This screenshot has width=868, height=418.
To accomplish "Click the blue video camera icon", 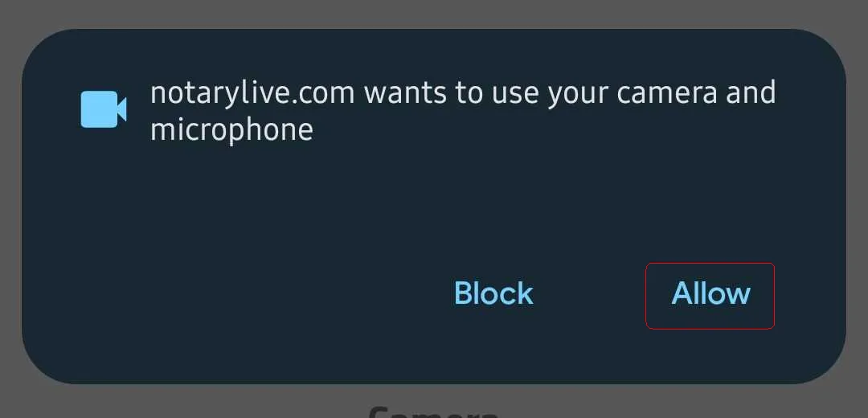I will point(104,109).
